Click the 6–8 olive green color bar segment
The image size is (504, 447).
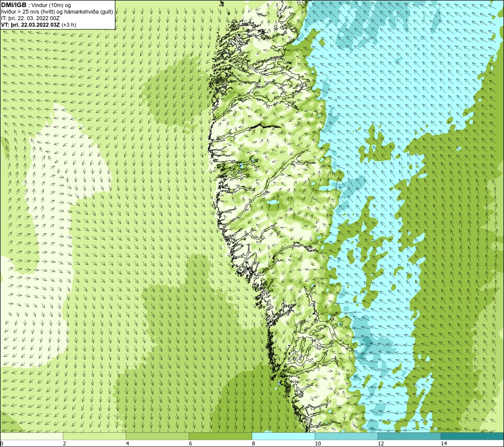(221, 436)
